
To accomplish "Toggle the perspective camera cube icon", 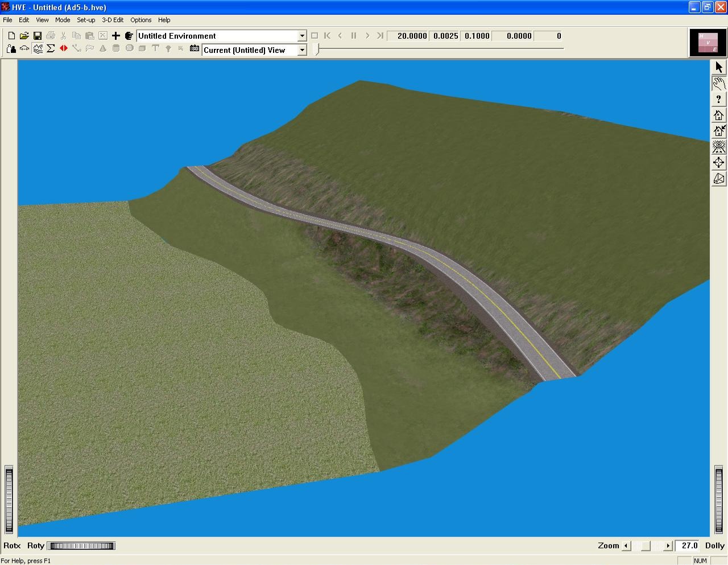I will pos(719,179).
